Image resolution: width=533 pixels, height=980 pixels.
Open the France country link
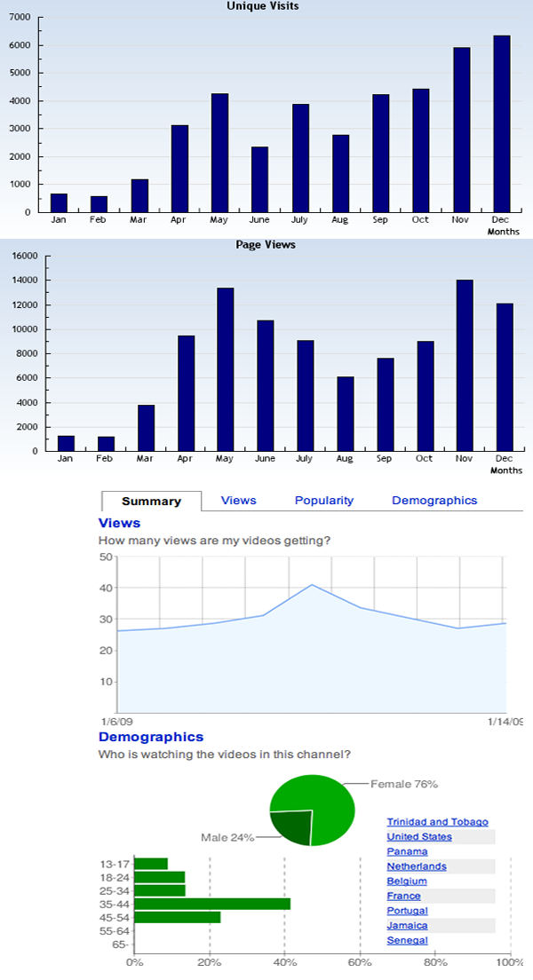[x=403, y=897]
